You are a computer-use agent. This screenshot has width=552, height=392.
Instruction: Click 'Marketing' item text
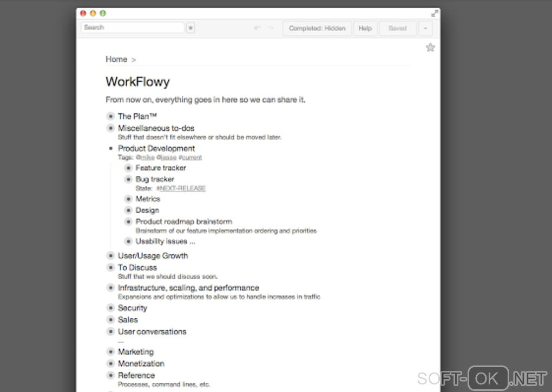136,351
